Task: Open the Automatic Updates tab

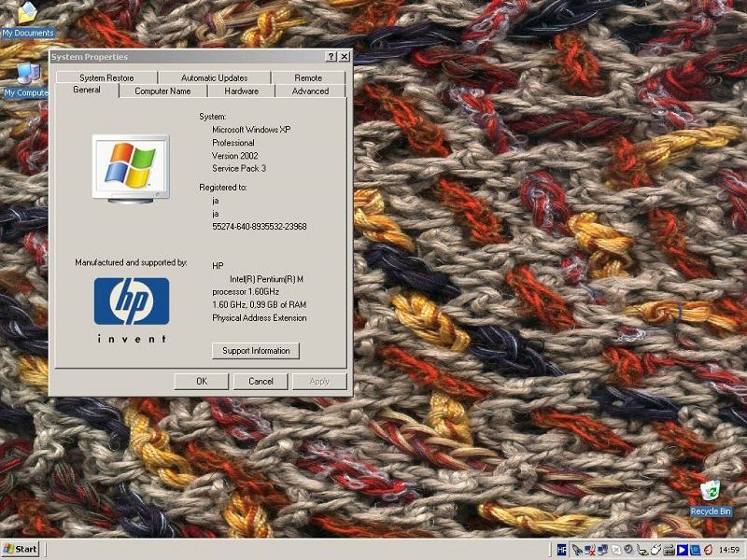Action: pyautogui.click(x=214, y=78)
